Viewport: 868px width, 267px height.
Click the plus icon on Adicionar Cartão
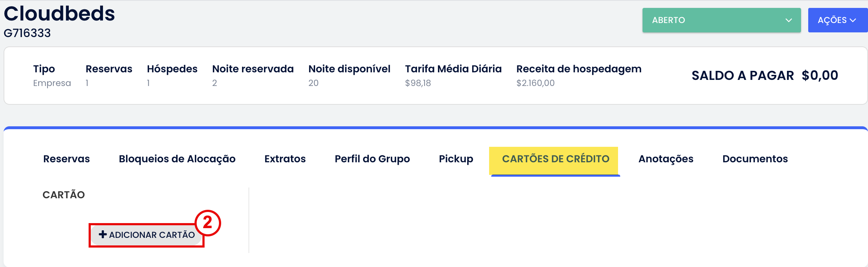click(103, 235)
